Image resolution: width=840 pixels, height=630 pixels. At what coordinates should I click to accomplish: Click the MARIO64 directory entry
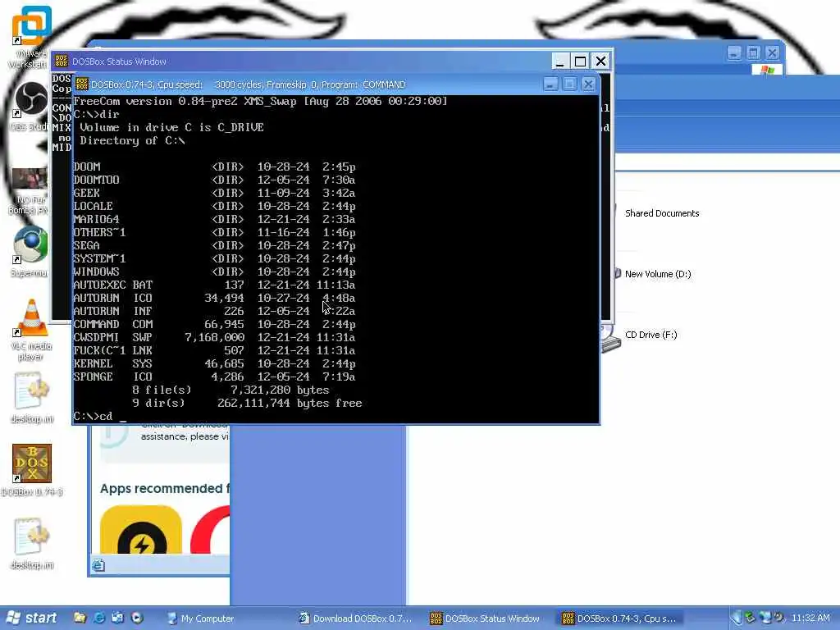214,219
